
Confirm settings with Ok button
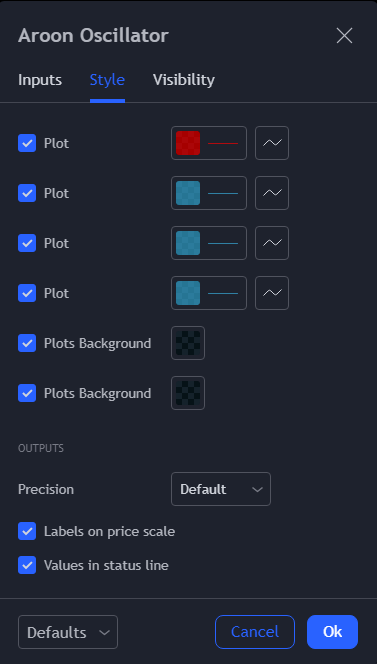(x=333, y=632)
